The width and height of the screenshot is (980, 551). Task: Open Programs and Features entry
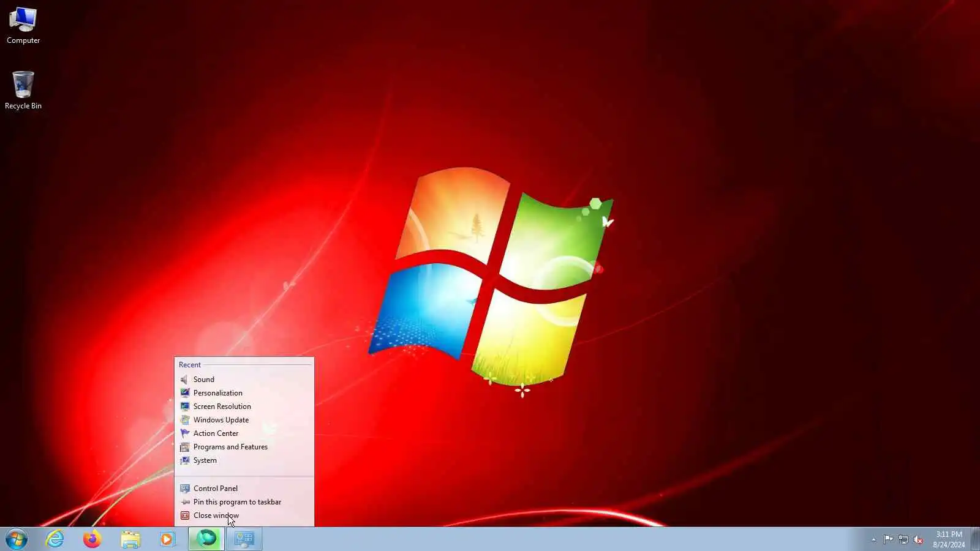[244, 447]
